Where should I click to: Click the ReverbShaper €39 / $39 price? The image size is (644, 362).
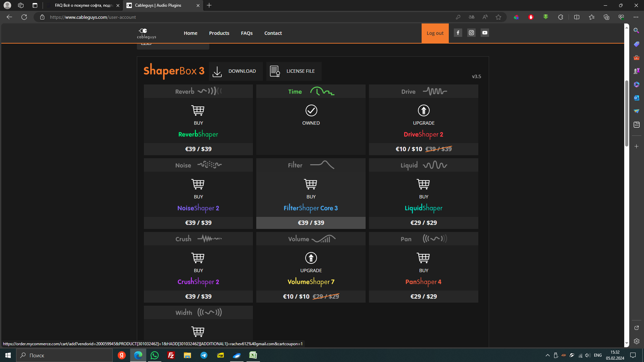point(198,149)
